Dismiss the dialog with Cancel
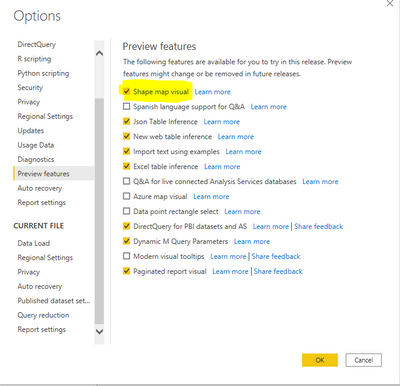400x386 pixels. 363,360
